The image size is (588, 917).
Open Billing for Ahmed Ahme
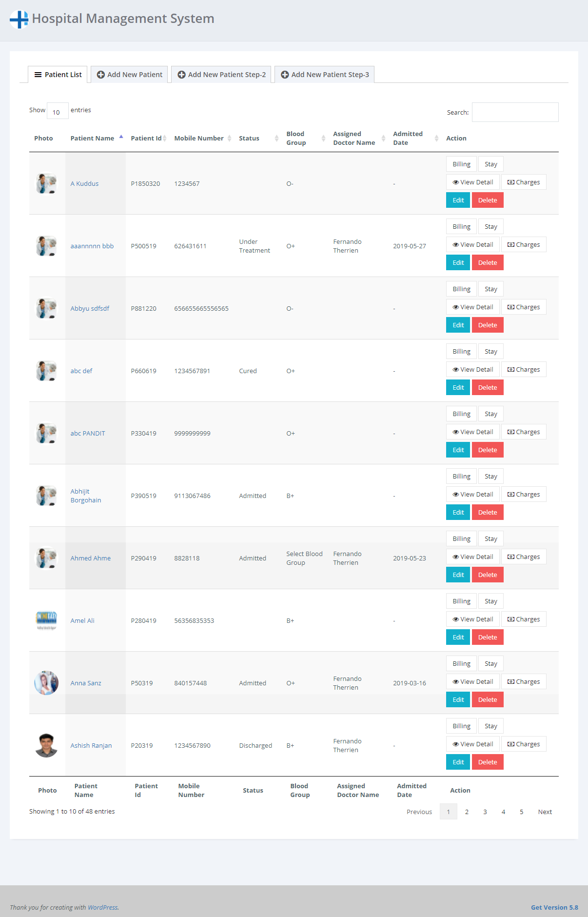[x=461, y=538]
